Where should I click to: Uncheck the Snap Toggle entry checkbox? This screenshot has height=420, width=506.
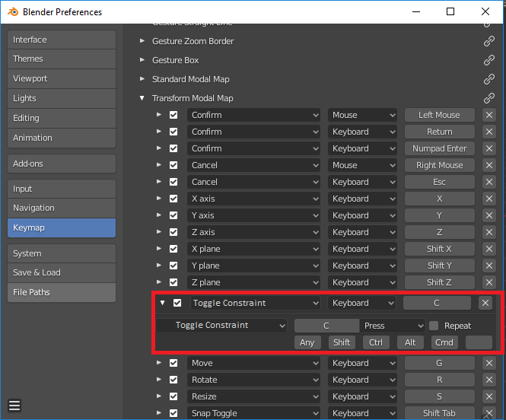pyautogui.click(x=173, y=413)
